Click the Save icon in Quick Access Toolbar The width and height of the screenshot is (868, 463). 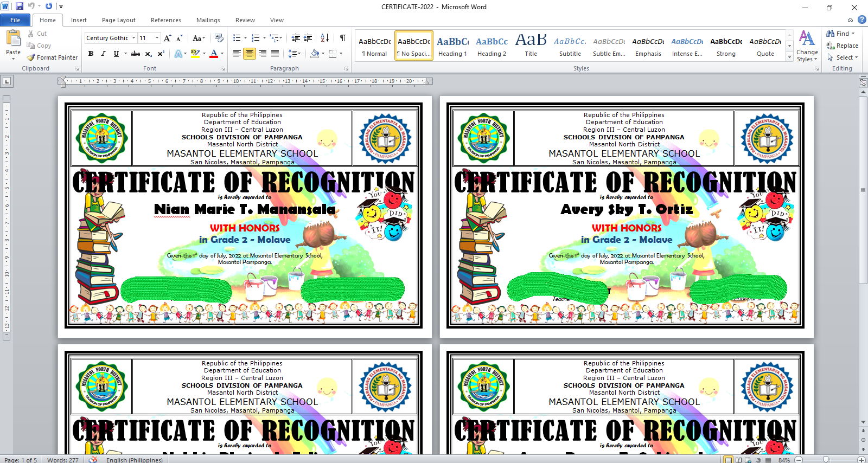click(x=20, y=7)
